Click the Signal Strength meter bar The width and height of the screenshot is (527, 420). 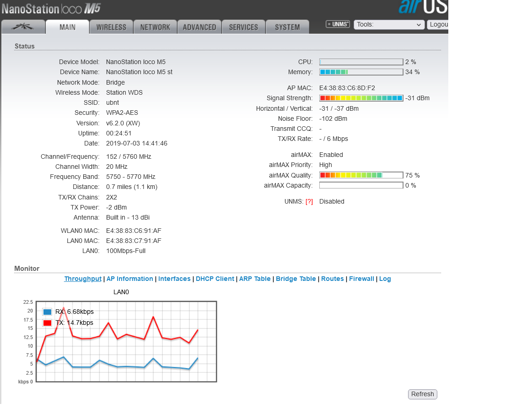tap(361, 98)
